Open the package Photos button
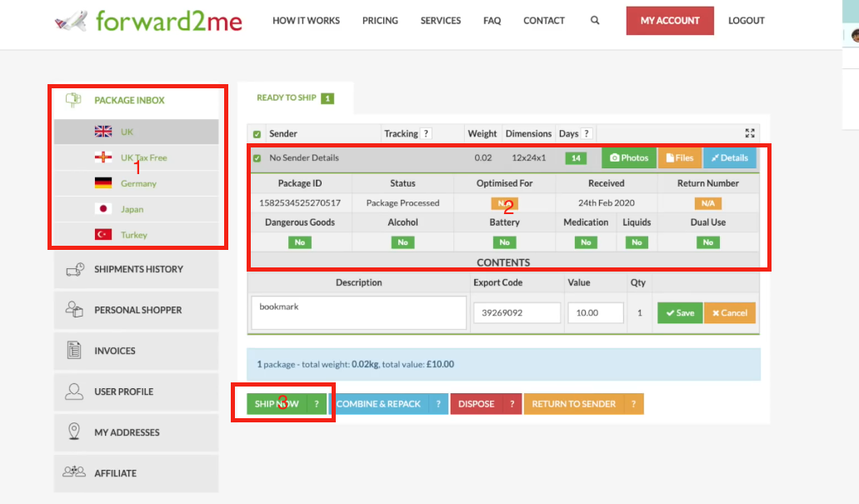This screenshot has height=504, width=859. pos(629,158)
